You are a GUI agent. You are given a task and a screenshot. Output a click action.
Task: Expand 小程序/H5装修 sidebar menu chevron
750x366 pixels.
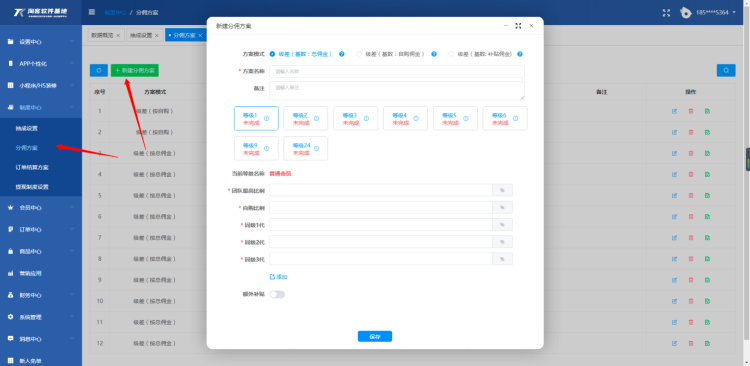click(72, 85)
